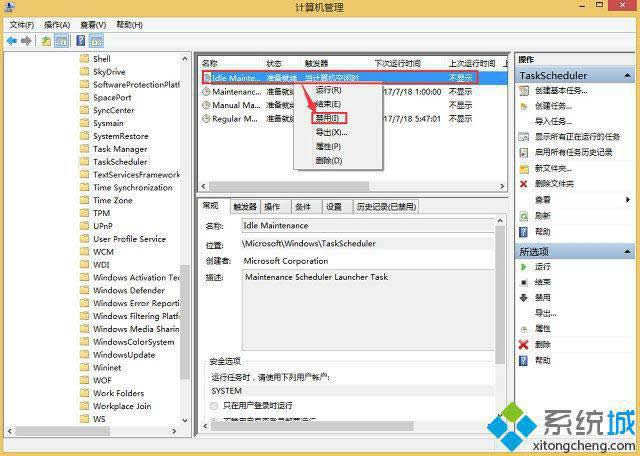Open the 操作(A) menu

click(57, 25)
